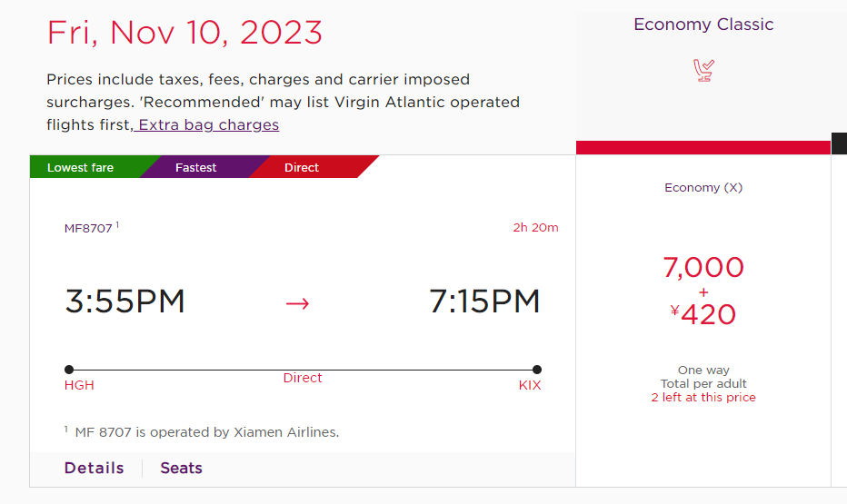Select the Fastest badge

pos(195,167)
